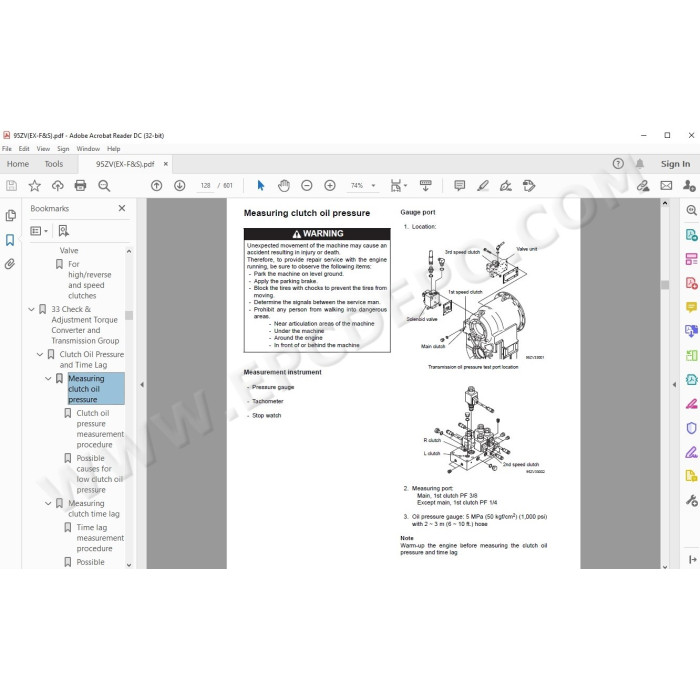Zoom in with plus icon
Viewport: 700px width, 700px height.
coord(330,186)
